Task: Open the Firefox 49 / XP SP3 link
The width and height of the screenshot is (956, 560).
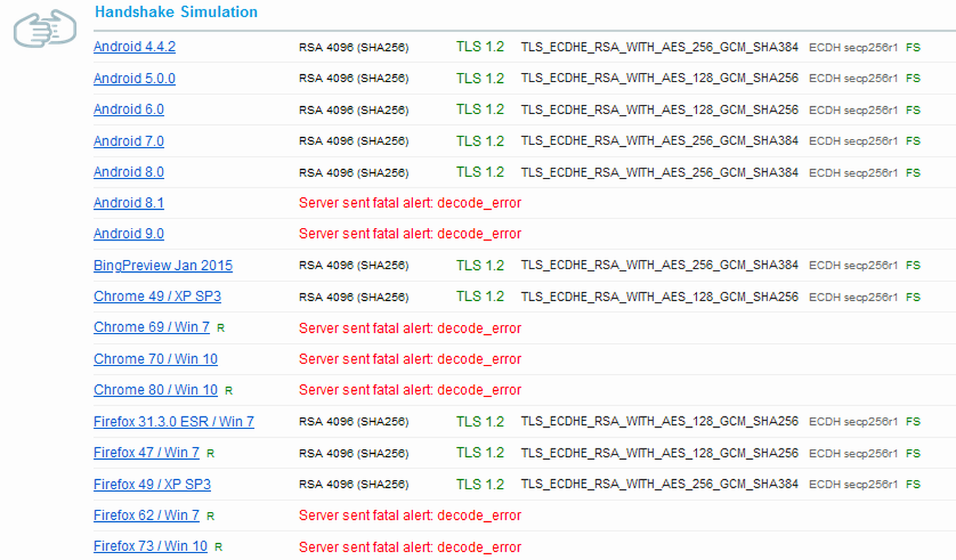Action: 152,484
